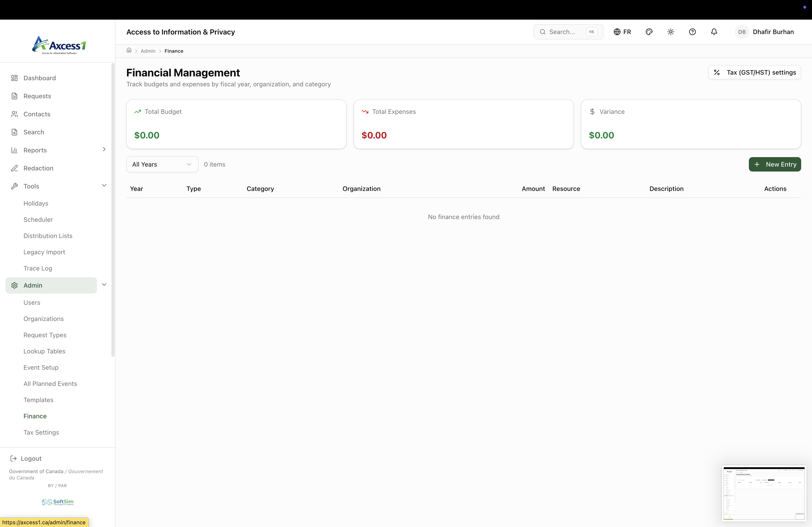Open Tax (GST/HST) settings button
812x527 pixels.
pyautogui.click(x=754, y=72)
